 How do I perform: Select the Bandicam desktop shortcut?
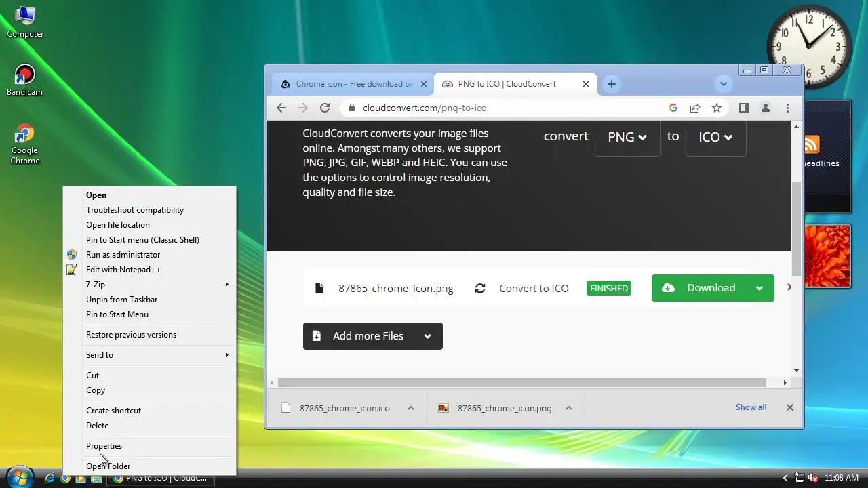25,80
